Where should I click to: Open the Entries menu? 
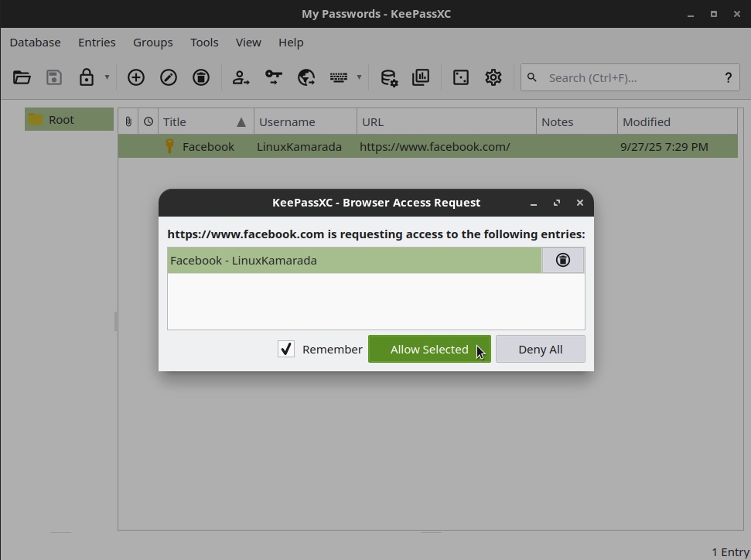pyautogui.click(x=97, y=43)
